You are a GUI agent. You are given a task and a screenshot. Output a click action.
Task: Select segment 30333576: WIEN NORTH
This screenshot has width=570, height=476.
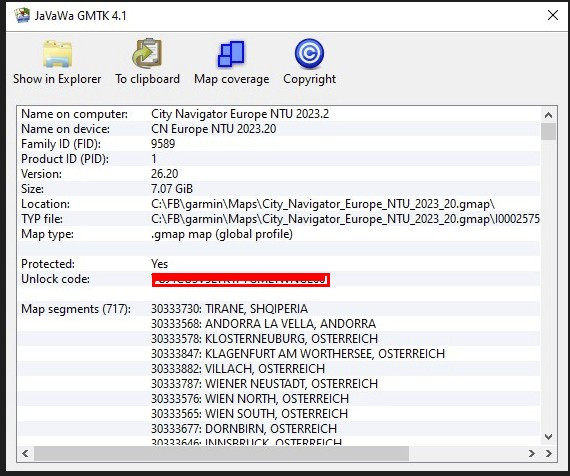[250, 399]
